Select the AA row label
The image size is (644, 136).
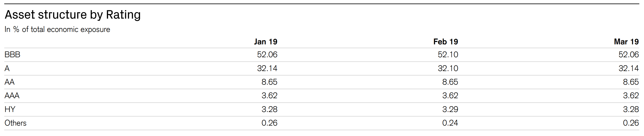[x=10, y=82]
